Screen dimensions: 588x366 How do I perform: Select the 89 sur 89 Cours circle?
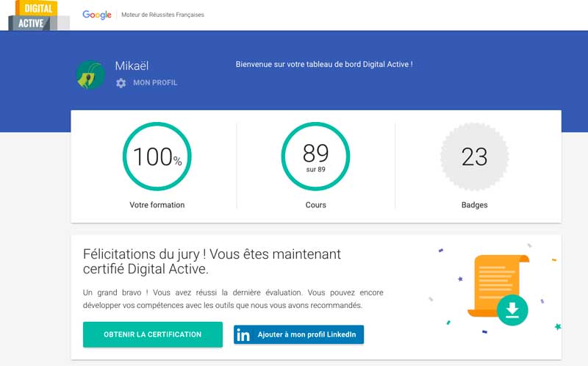316,157
